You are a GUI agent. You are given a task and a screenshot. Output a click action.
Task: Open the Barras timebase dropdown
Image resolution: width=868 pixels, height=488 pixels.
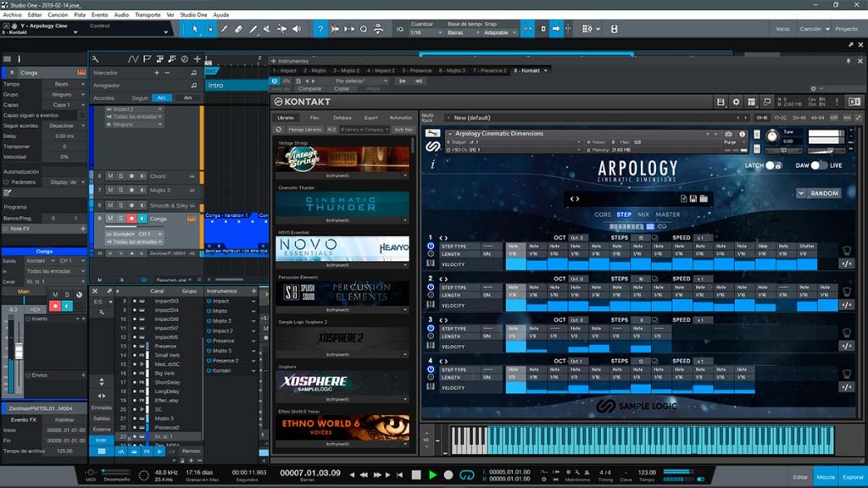[x=463, y=33]
